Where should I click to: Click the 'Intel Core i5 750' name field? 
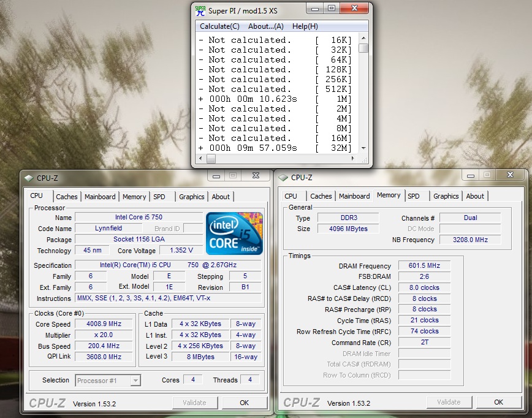139,217
